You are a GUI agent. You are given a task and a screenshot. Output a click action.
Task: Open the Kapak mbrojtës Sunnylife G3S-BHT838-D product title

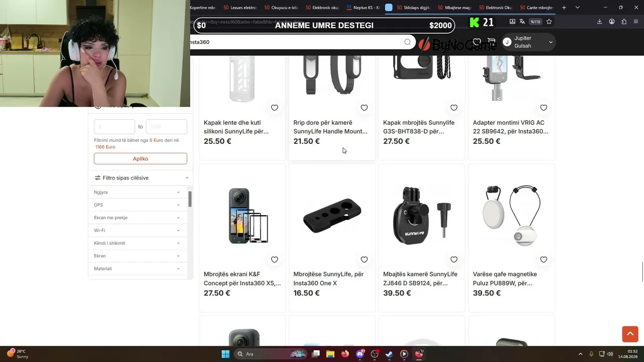419,127
